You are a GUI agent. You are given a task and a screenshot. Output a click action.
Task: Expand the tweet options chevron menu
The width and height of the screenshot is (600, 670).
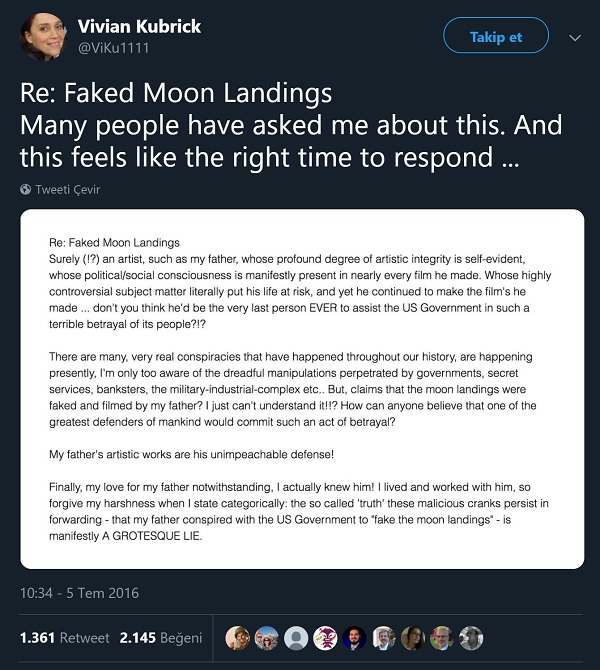[x=574, y=38]
